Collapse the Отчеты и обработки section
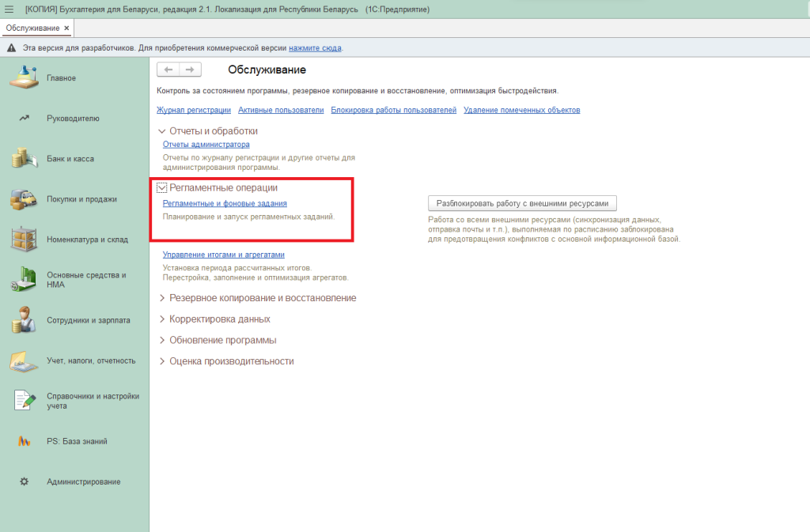This screenshot has height=532, width=810. [162, 131]
